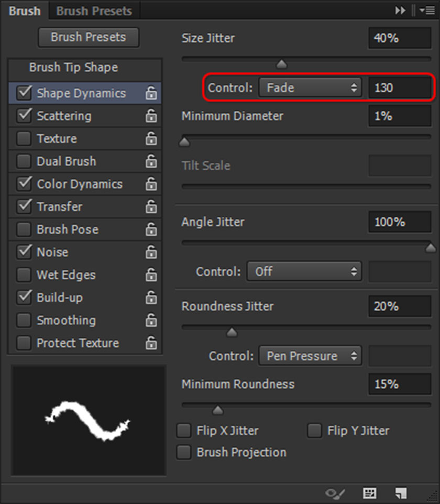Image resolution: width=440 pixels, height=504 pixels.
Task: Enable the Texture checkbox
Action: pyautogui.click(x=24, y=139)
